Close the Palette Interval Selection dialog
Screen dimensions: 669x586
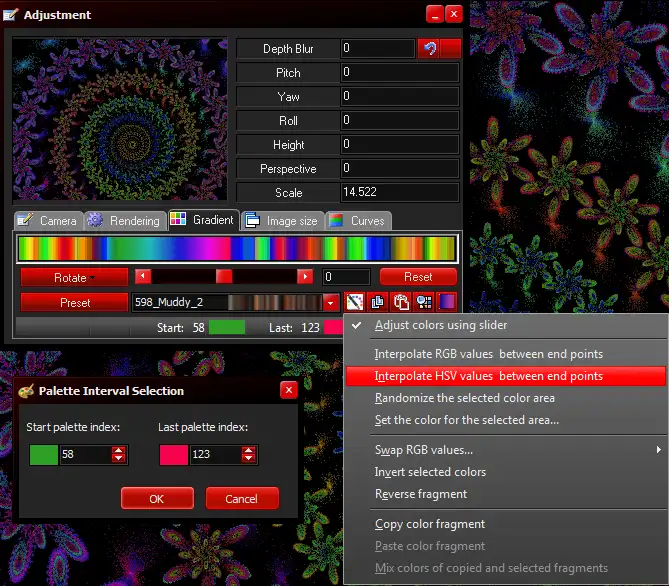coord(289,390)
